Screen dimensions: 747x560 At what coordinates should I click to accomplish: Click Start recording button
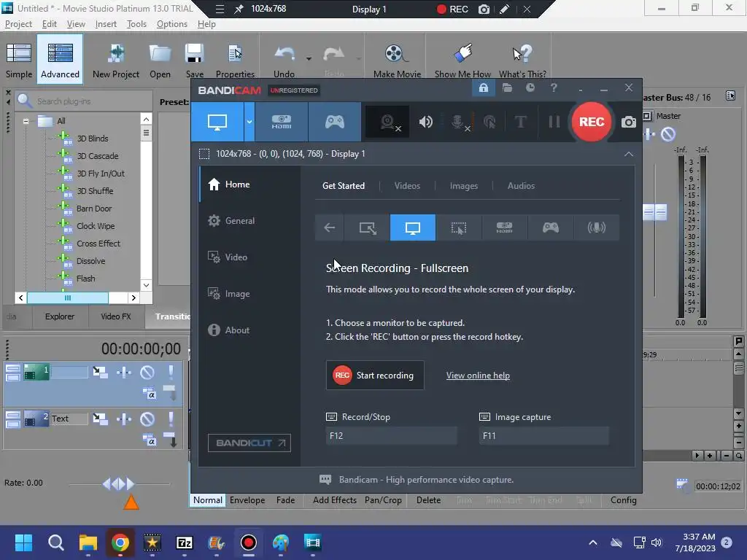click(x=375, y=376)
